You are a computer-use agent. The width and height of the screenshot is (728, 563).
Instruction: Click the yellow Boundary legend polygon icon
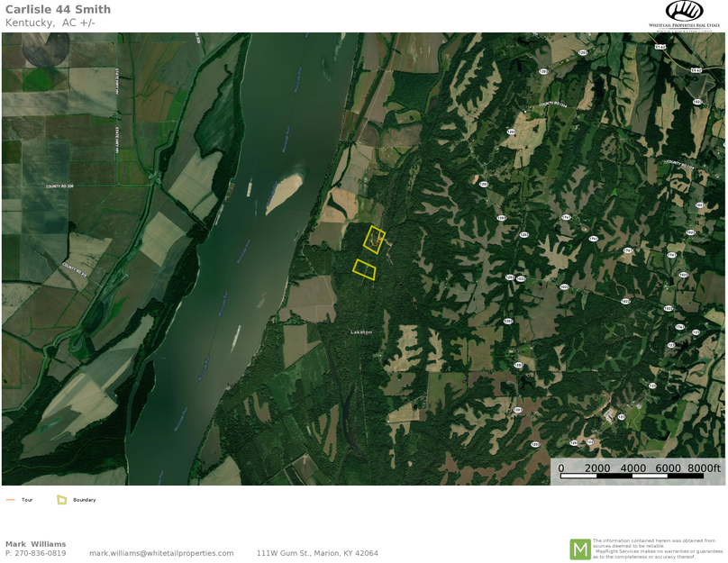tap(62, 500)
